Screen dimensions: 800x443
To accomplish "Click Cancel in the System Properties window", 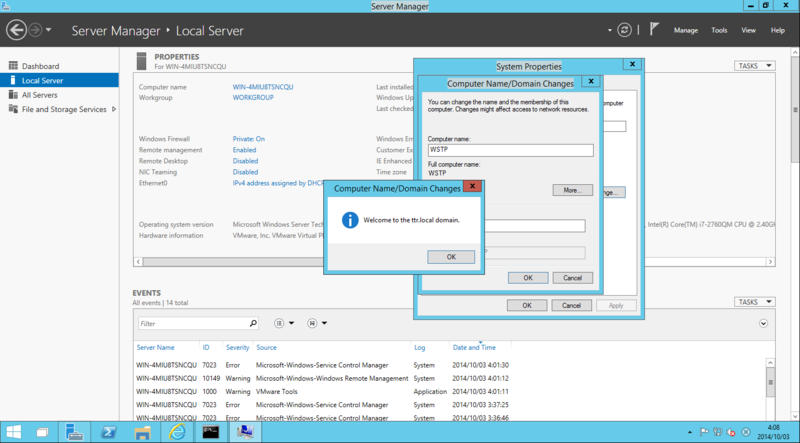I will pyautogui.click(x=571, y=305).
